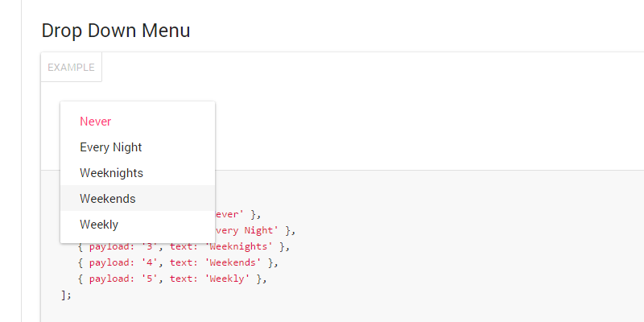Click payload value '5' in the code
The image size is (644, 322).
[148, 279]
